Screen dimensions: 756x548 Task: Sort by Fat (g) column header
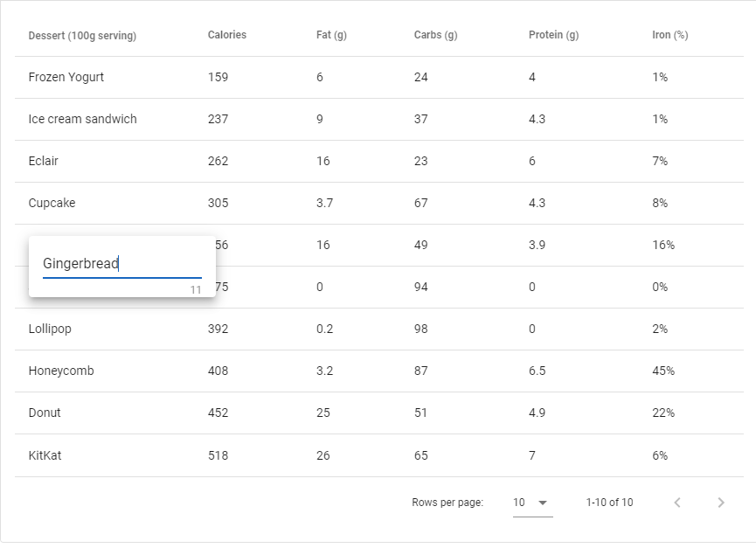coord(331,36)
